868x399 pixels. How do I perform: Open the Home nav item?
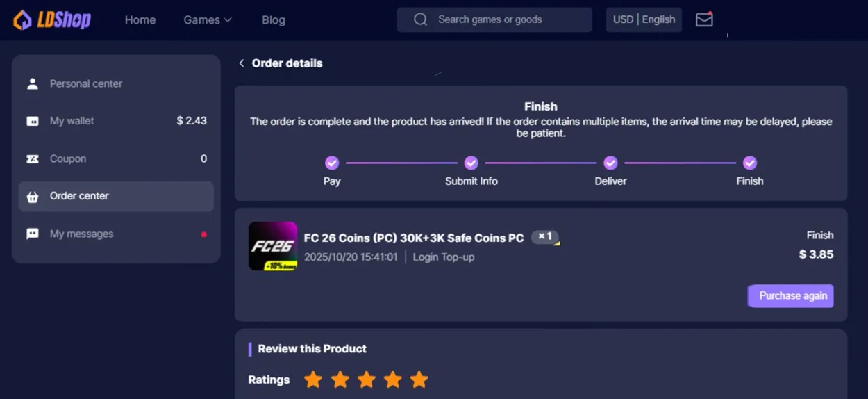[x=140, y=19]
